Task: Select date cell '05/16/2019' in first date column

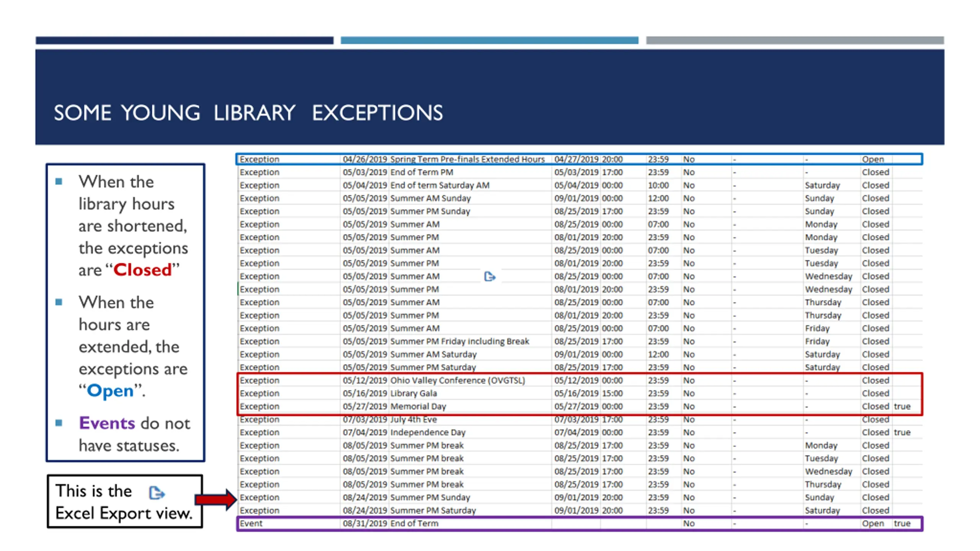Action: (x=365, y=393)
